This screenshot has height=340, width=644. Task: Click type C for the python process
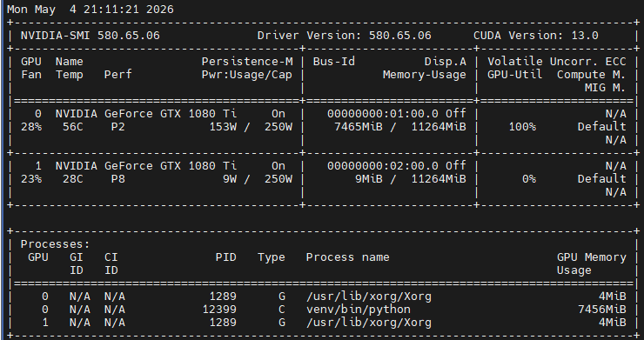[x=282, y=310]
